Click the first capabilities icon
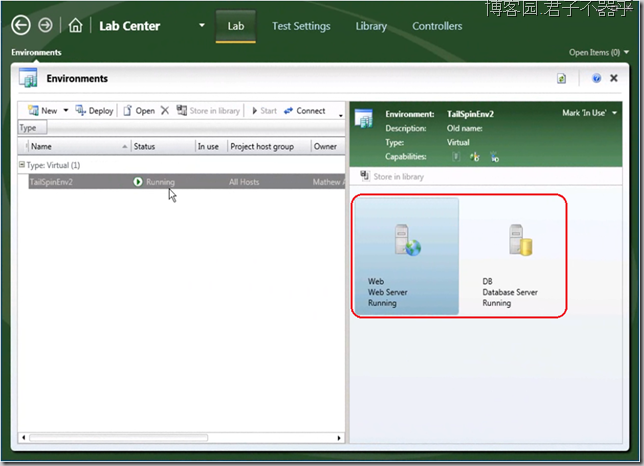The width and height of the screenshot is (644, 466). click(455, 157)
